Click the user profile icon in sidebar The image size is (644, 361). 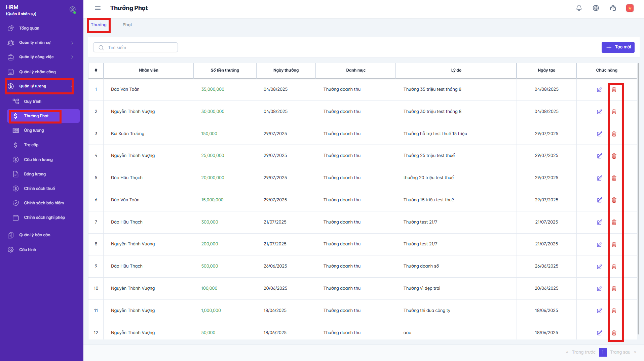(72, 10)
